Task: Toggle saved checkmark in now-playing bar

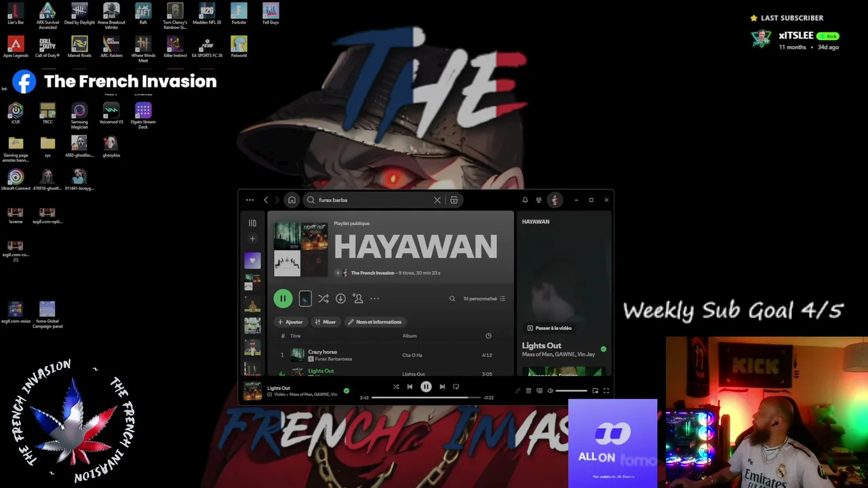Action: 347,391
